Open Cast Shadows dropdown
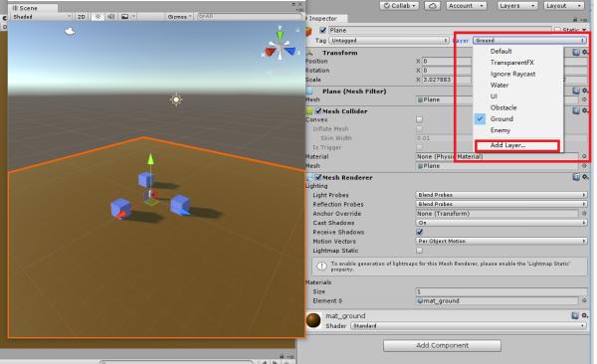The height and width of the screenshot is (364, 597). click(x=500, y=223)
